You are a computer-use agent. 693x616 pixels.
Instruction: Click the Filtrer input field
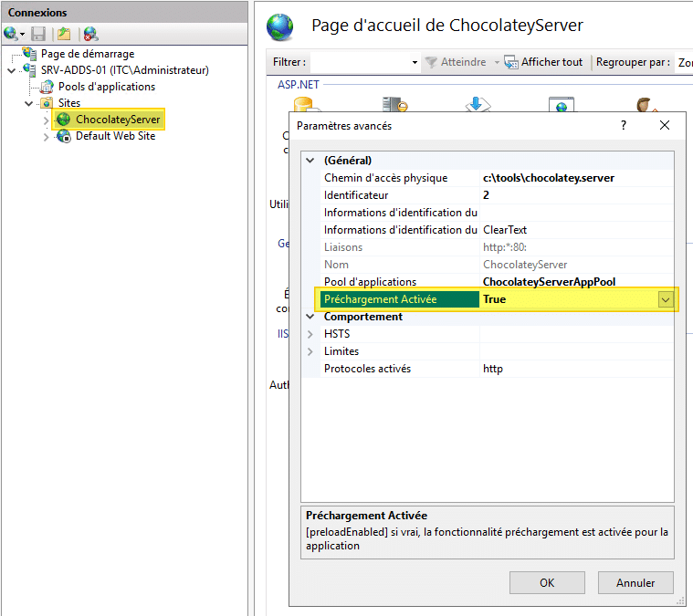(x=360, y=62)
